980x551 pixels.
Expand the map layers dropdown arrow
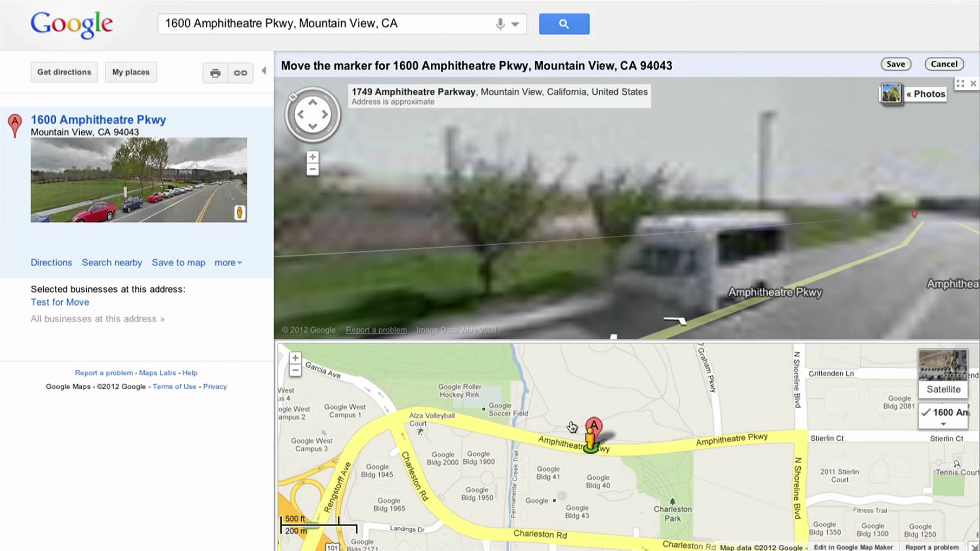943,424
